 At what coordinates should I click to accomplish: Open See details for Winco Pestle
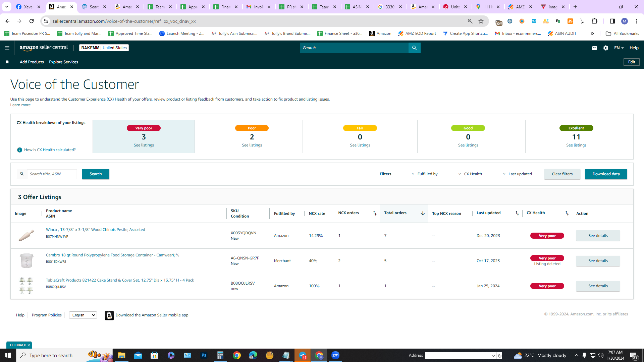598,236
